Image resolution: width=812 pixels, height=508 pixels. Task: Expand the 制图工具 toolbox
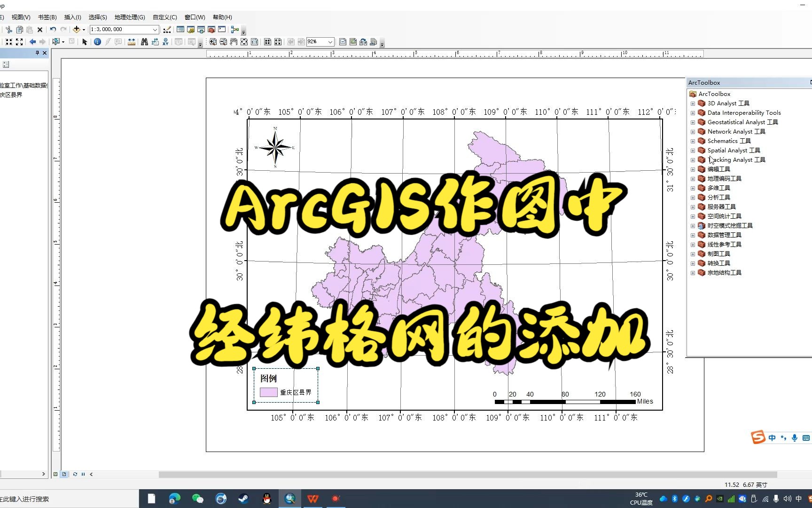(x=693, y=254)
